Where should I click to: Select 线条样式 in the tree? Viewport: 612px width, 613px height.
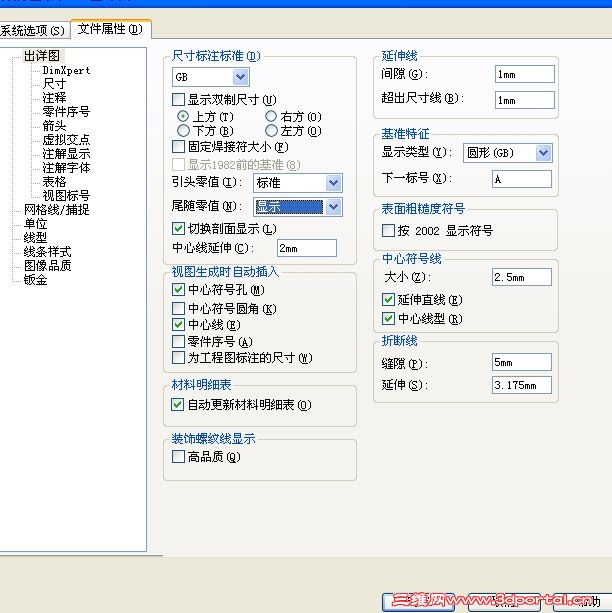[x=47, y=251]
